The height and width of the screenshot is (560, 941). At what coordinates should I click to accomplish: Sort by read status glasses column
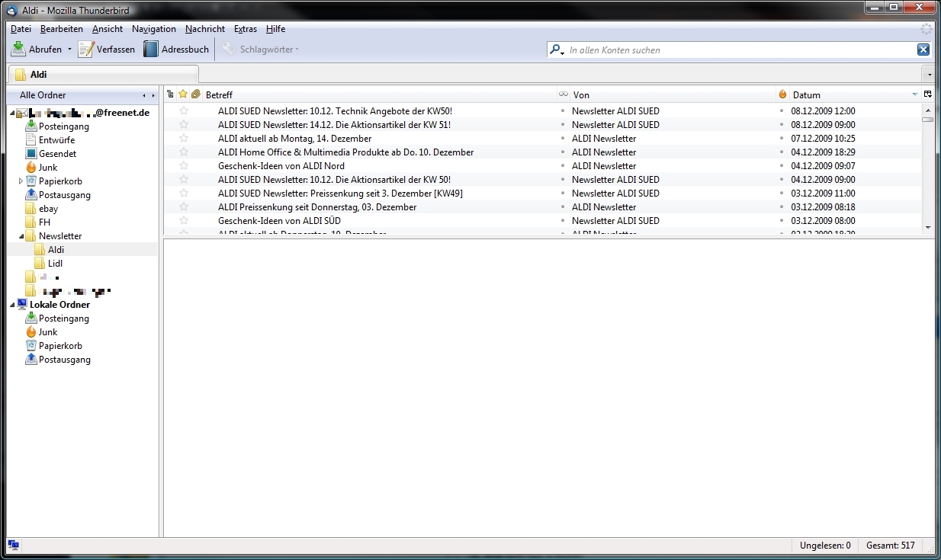[564, 94]
